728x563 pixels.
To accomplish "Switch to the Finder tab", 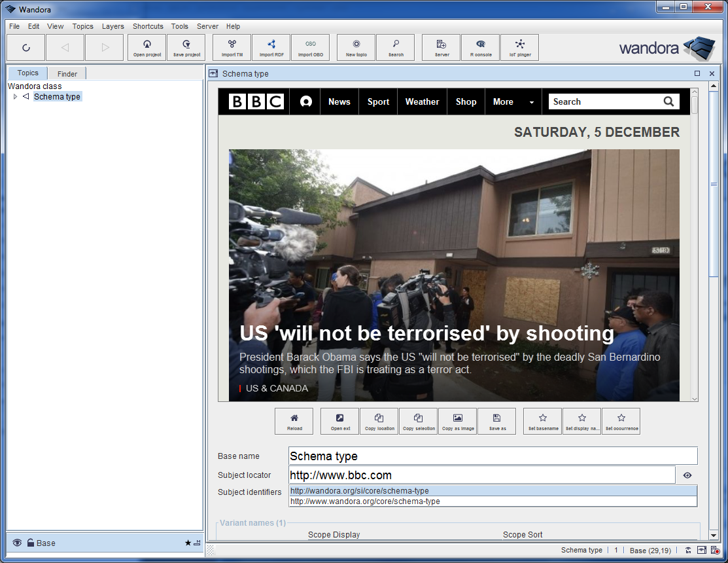I will point(66,73).
